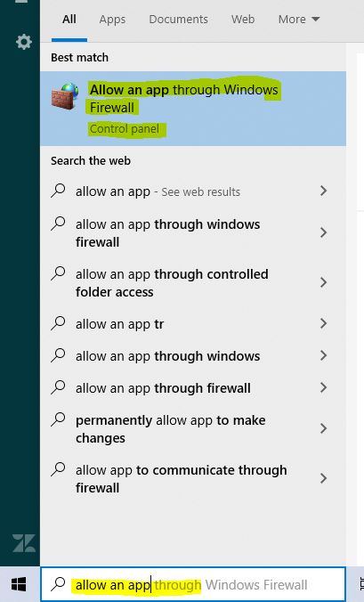364x602 pixels.
Task: Select 'allow an app through windows' suggestion
Action: (193, 356)
